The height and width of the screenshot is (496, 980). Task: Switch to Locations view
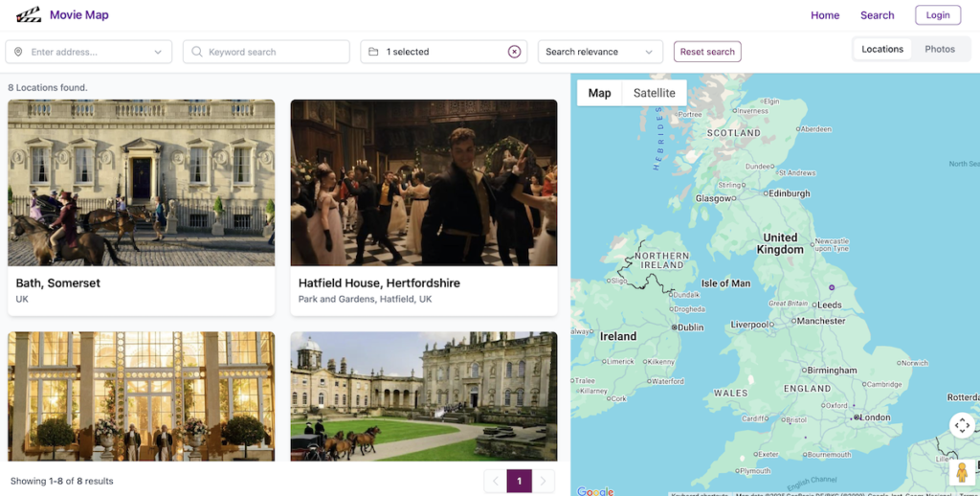pos(881,50)
